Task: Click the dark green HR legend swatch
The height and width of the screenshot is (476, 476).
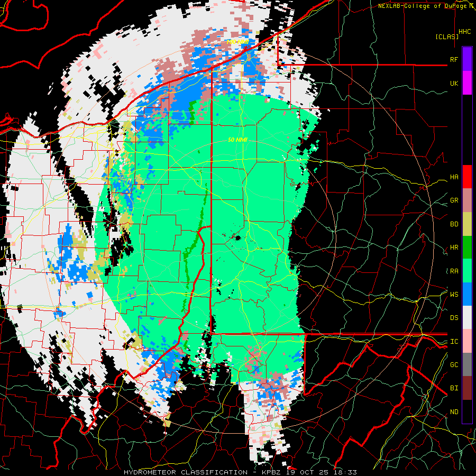Action: pyautogui.click(x=467, y=247)
